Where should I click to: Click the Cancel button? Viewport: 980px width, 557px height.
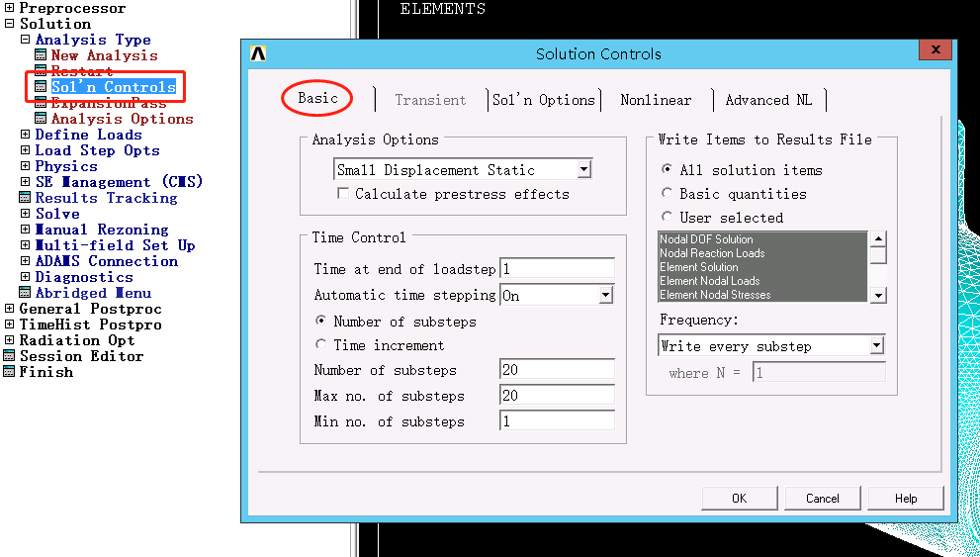click(x=823, y=499)
